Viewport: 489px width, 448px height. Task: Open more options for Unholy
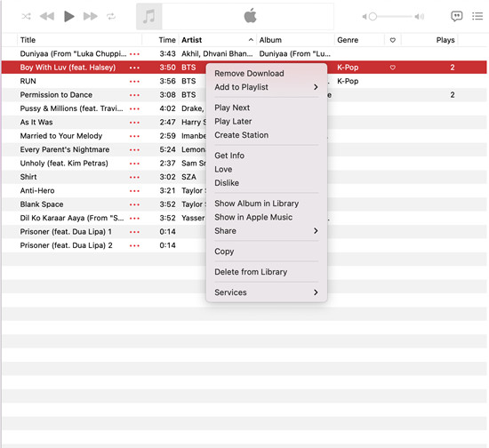tap(134, 164)
